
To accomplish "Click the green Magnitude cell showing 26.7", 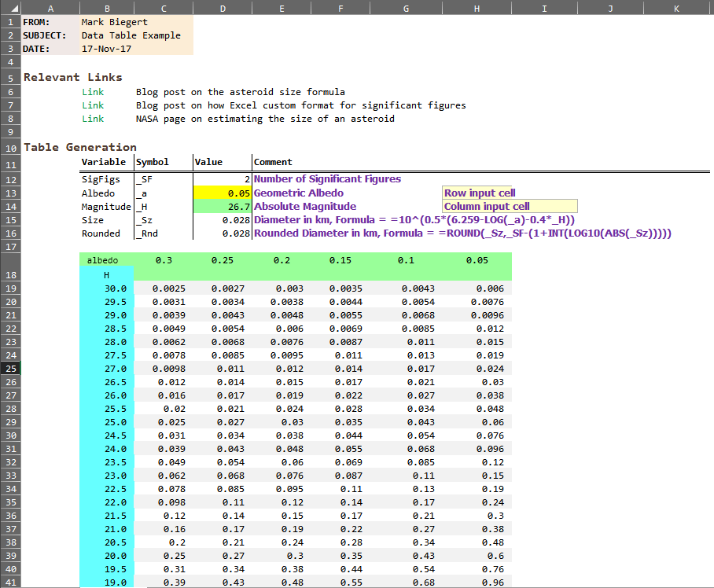I will coord(223,206).
